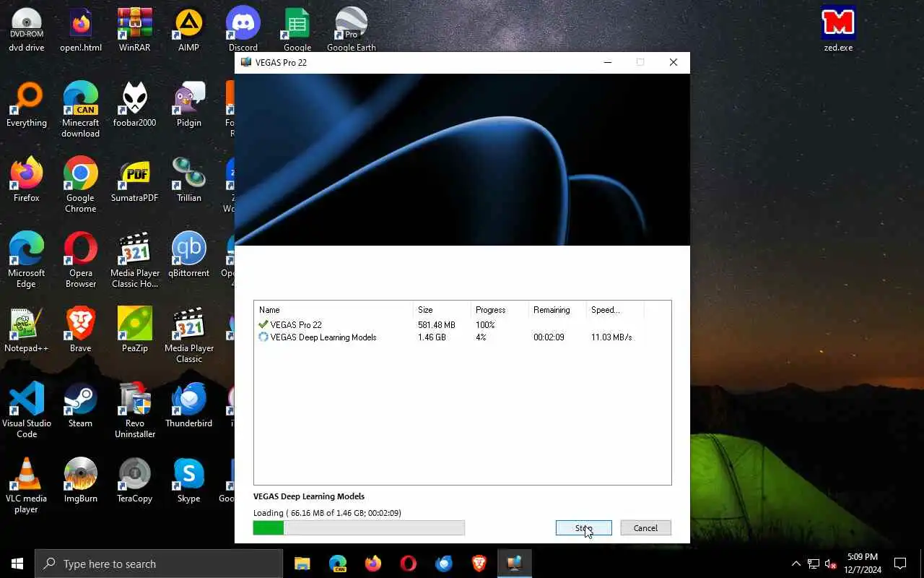Launch AIMP from the desktop

tap(189, 30)
